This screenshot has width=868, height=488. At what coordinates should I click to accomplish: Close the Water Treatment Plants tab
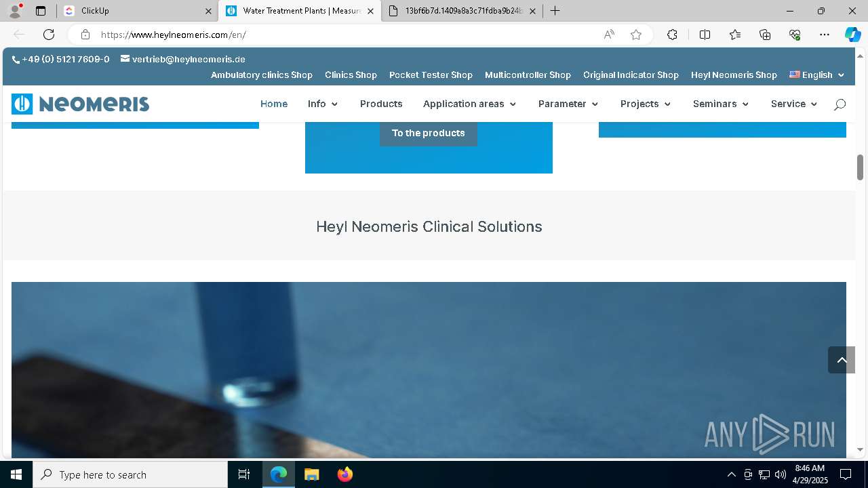coord(370,11)
